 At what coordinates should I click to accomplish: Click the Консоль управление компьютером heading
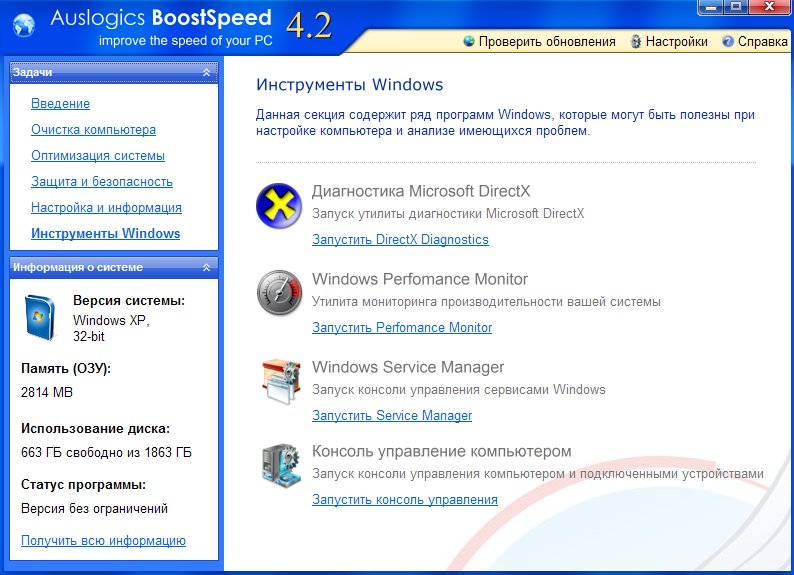[x=442, y=451]
